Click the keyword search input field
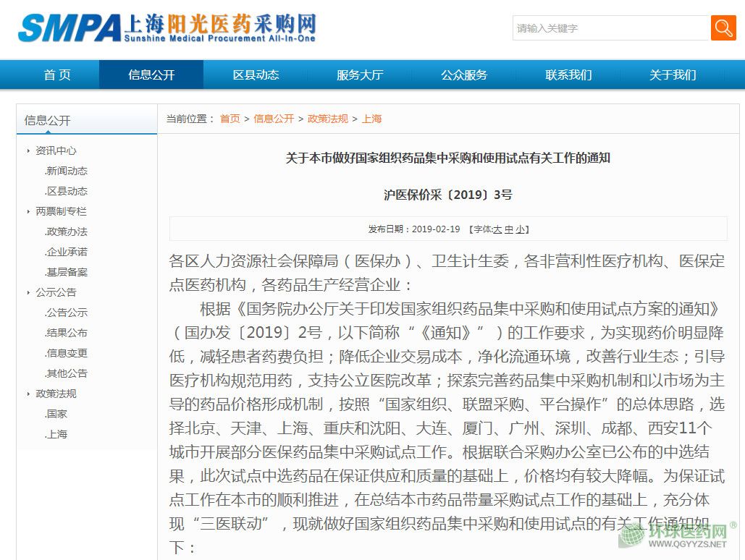 610,28
